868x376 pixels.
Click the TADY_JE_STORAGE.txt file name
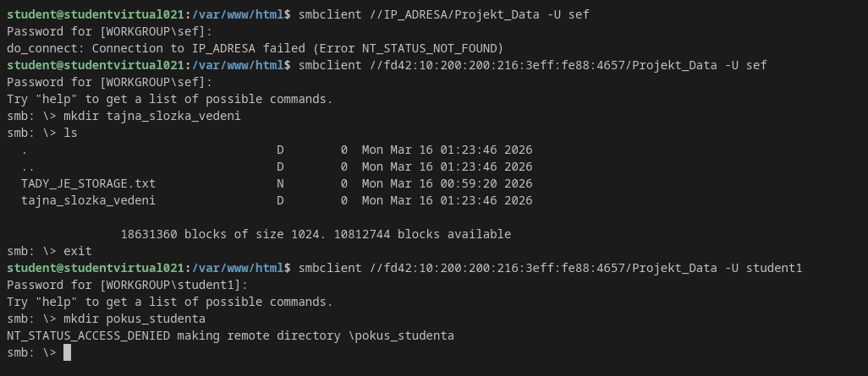click(89, 183)
